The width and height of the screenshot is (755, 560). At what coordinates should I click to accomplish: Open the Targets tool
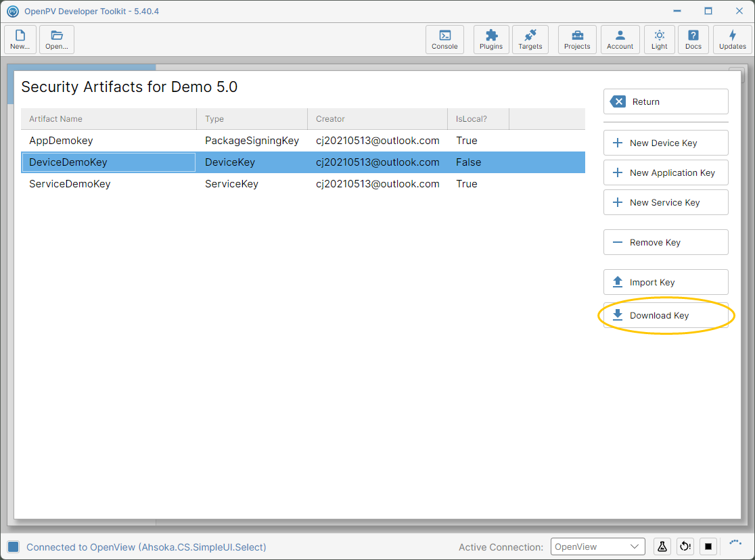point(530,39)
